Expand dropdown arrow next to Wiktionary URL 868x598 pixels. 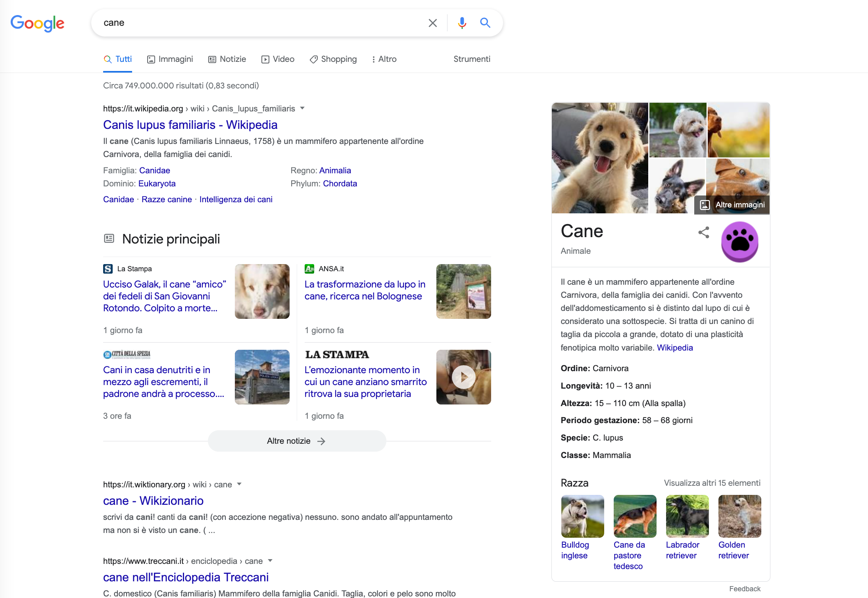239,484
